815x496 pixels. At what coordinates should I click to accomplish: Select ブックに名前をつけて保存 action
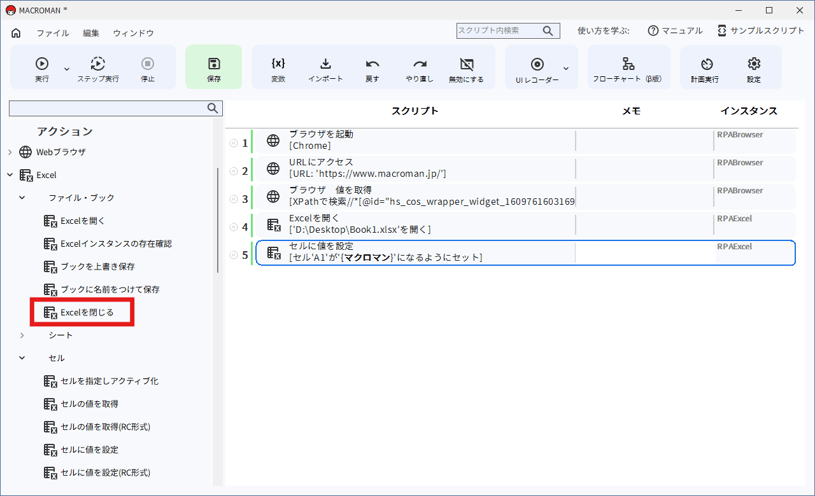pos(101,289)
